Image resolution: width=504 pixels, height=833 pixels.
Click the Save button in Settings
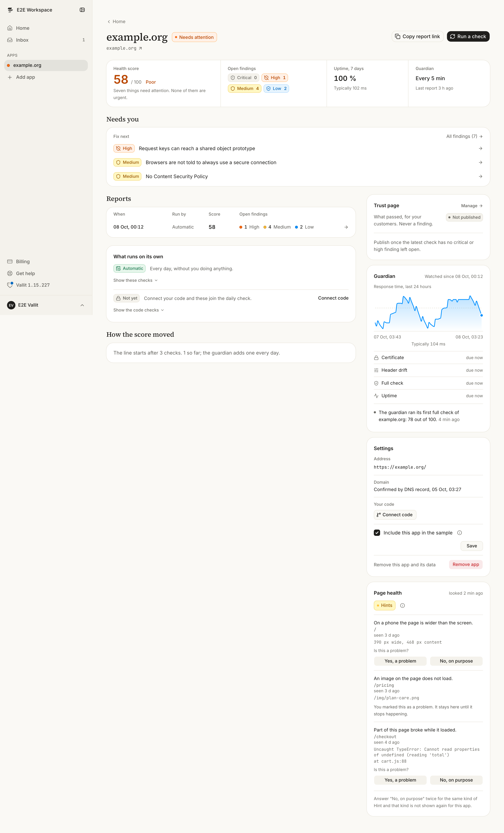pos(472,546)
